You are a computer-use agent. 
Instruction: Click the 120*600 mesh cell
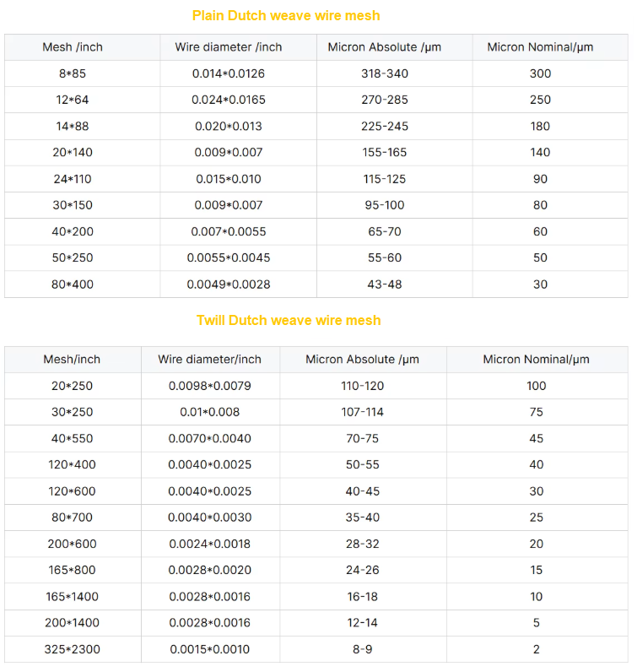pos(72,491)
